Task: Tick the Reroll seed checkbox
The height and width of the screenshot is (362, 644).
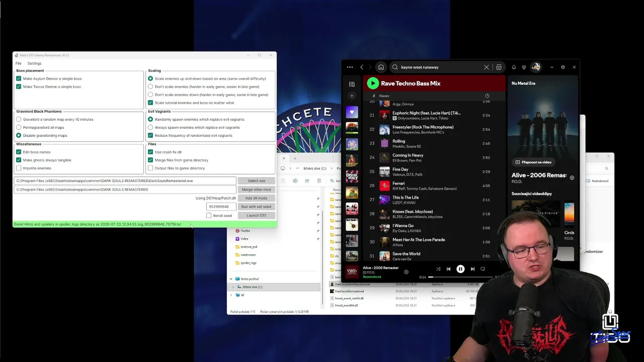Action: 209,216
